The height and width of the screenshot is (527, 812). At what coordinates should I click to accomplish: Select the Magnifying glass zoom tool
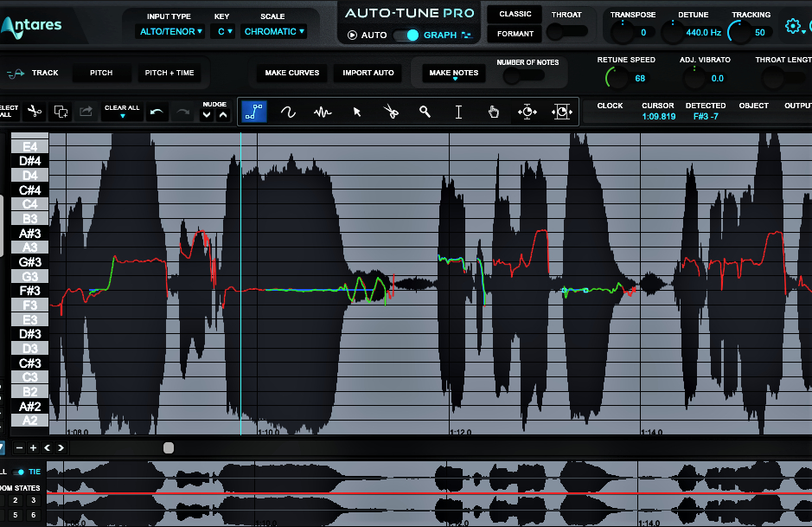point(425,112)
